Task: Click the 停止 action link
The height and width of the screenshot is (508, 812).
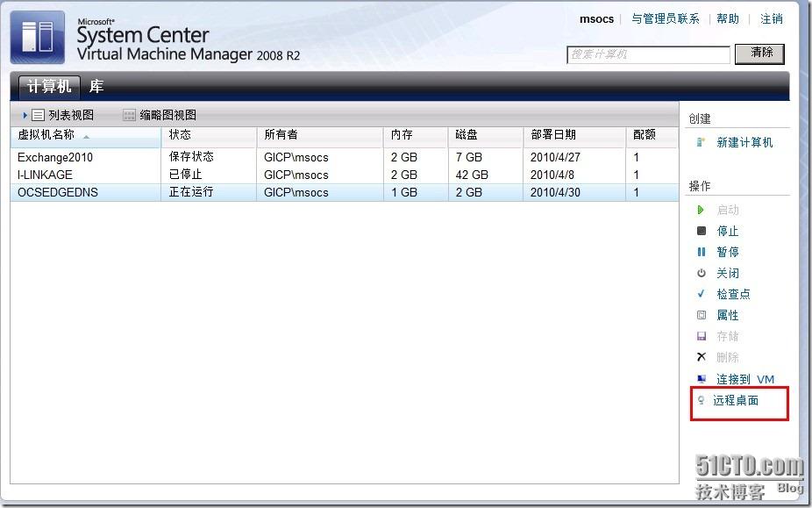Action: (728, 232)
